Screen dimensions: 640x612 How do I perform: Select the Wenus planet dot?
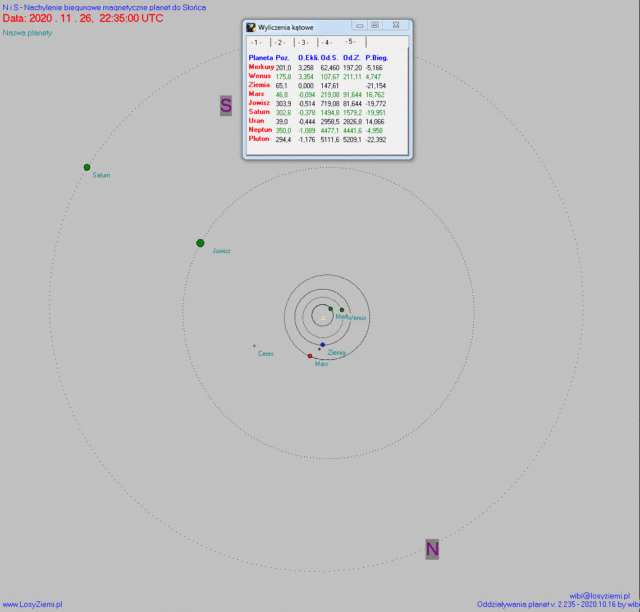pyautogui.click(x=342, y=310)
